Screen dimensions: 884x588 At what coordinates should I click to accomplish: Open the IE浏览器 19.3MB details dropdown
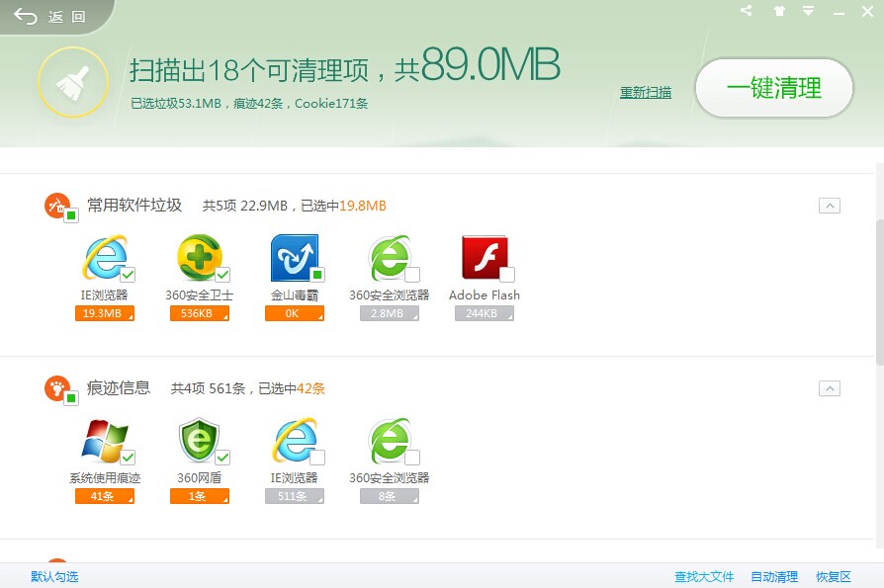click(104, 313)
